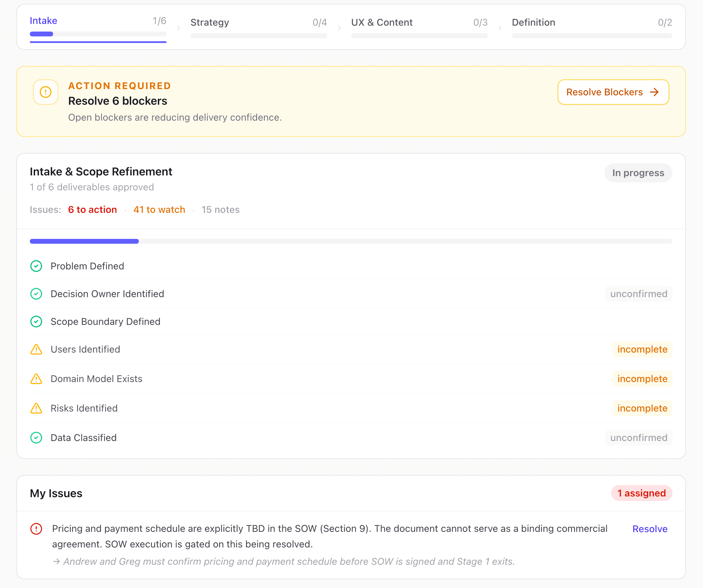
Task: Click the Resolve link for pricing issue
Action: coord(650,529)
